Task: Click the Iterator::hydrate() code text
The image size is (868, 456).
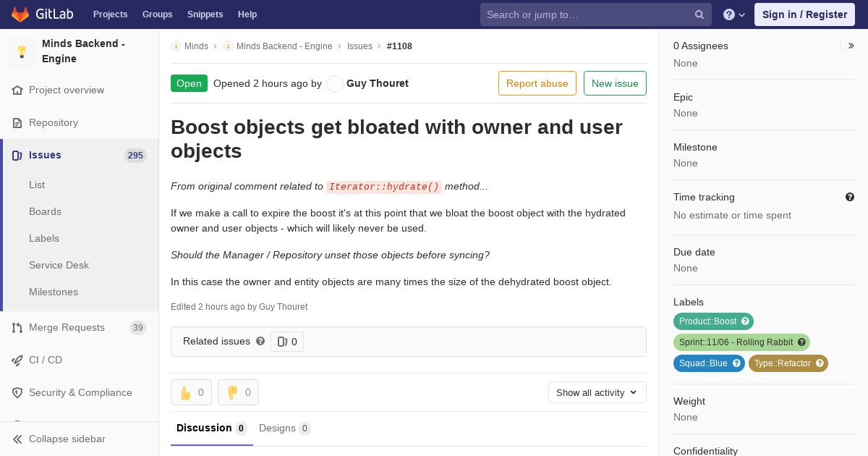Action: [384, 187]
